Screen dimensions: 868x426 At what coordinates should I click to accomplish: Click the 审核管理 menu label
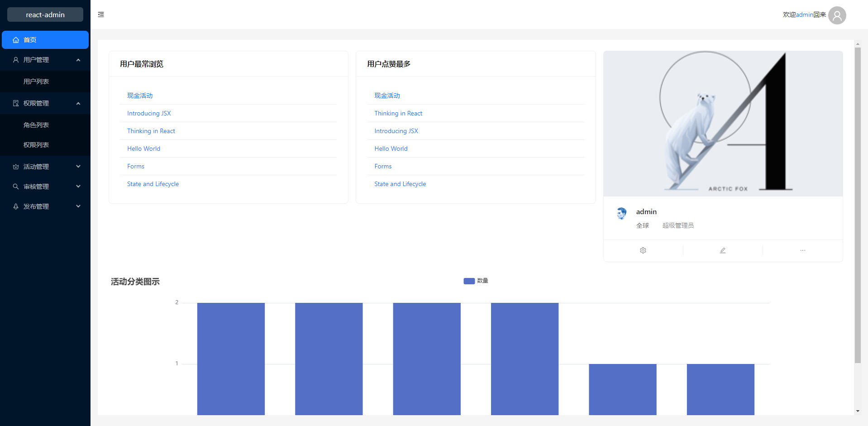[36, 187]
